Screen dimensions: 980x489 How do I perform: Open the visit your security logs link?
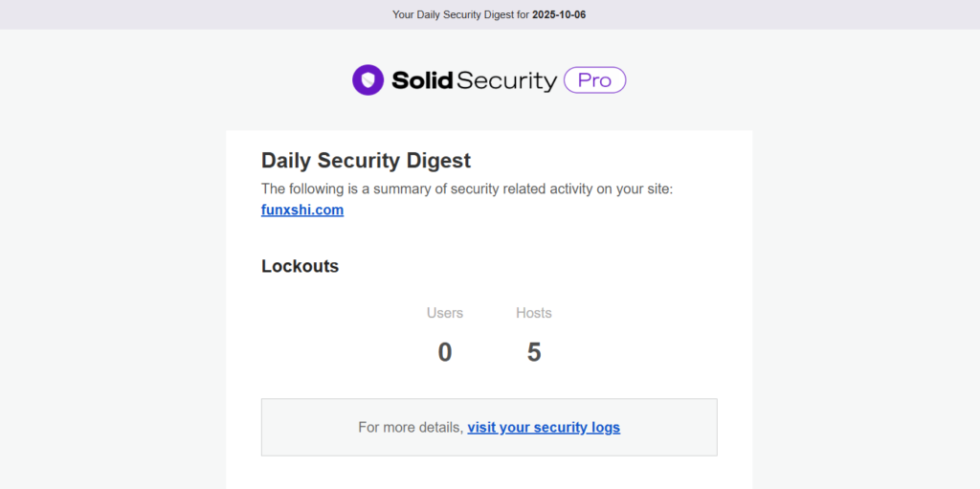(544, 428)
